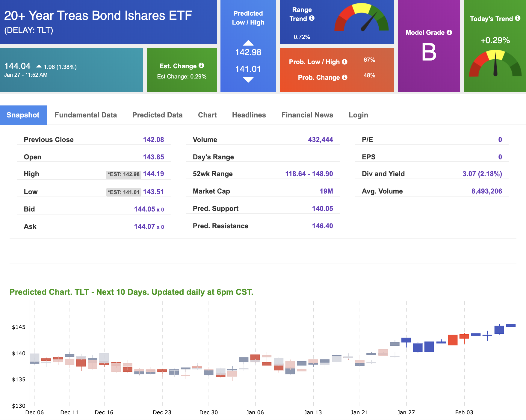Click the EPS value 0
Screen dimensions: 526x420
[500, 157]
